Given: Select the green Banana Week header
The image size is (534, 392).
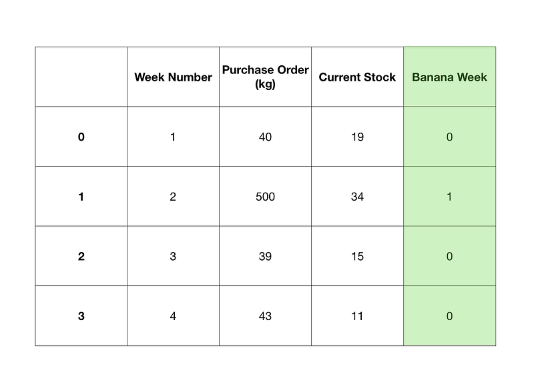Looking at the screenshot, I should [449, 77].
